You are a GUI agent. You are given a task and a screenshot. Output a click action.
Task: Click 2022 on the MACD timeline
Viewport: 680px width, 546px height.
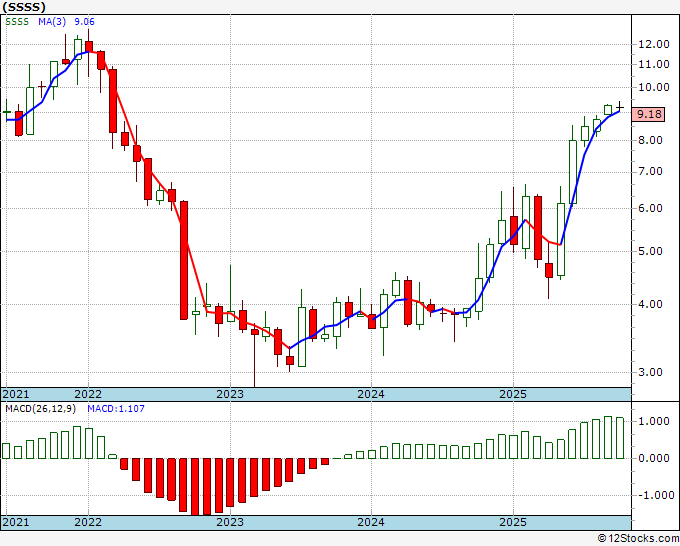coord(88,522)
